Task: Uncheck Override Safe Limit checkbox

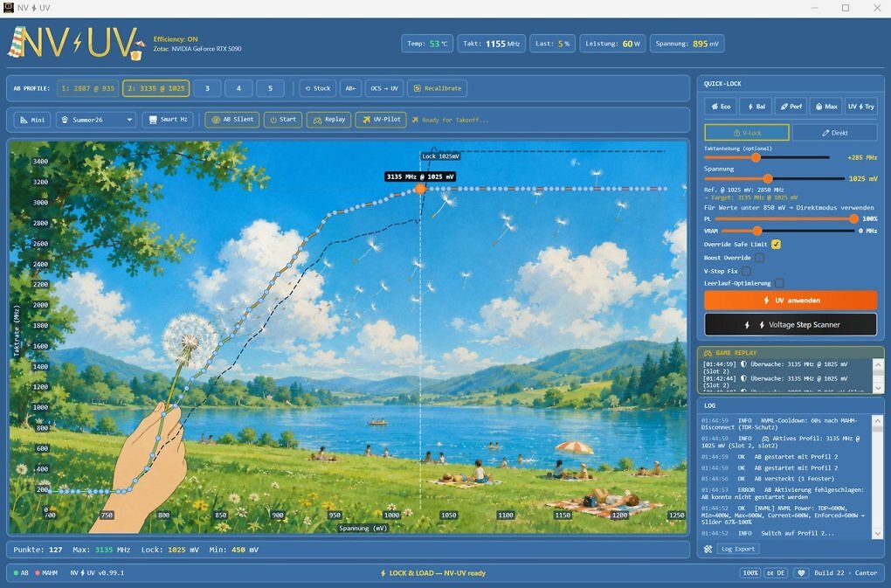Action: pyautogui.click(x=776, y=245)
